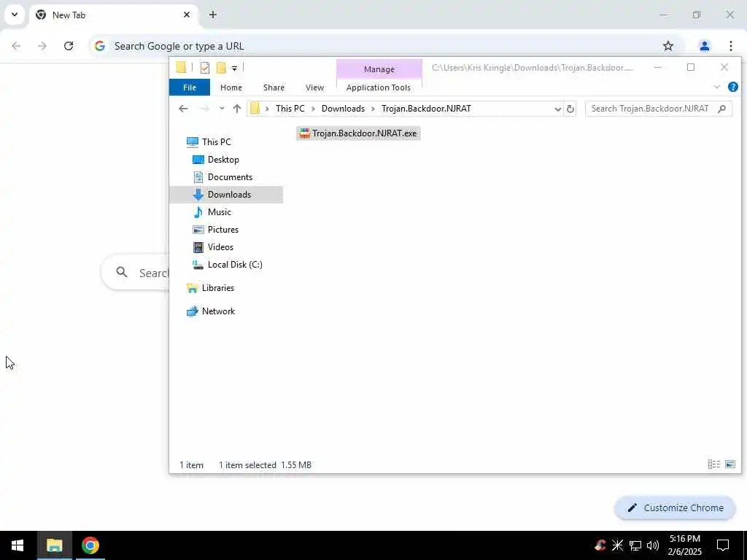Click the Explorer search magnifier icon
The image size is (747, 560).
pos(721,109)
